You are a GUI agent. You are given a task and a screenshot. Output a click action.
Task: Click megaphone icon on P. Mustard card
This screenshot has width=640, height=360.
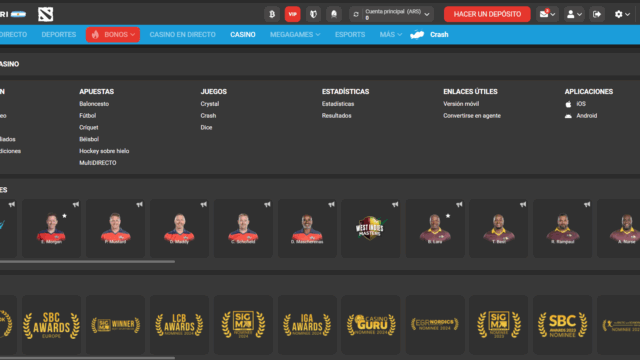click(x=140, y=204)
